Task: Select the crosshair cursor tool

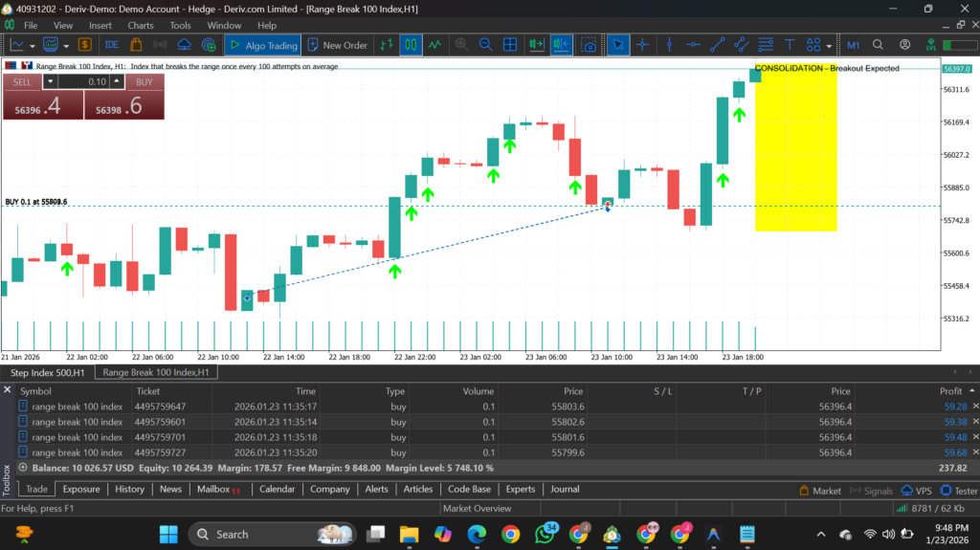Action: [x=642, y=45]
